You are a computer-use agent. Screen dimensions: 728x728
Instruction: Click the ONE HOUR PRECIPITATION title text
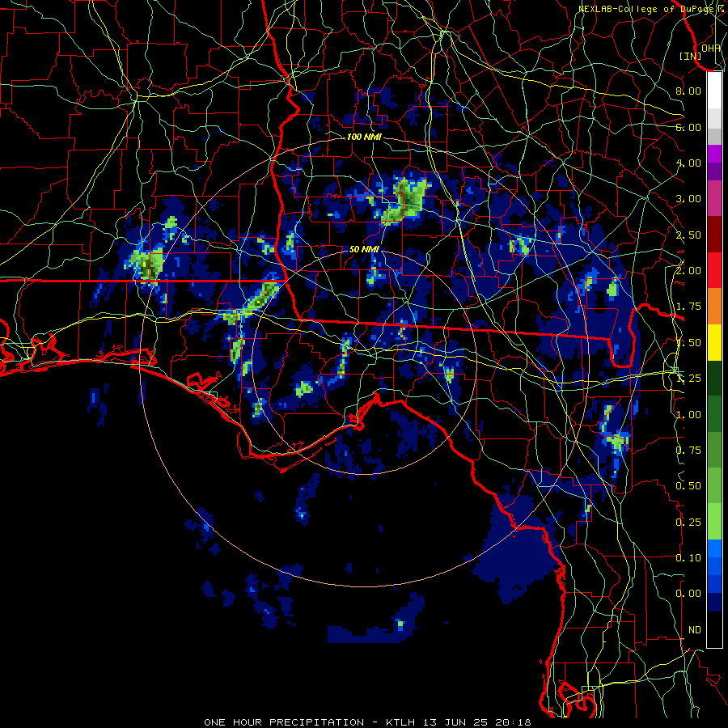tap(284, 722)
